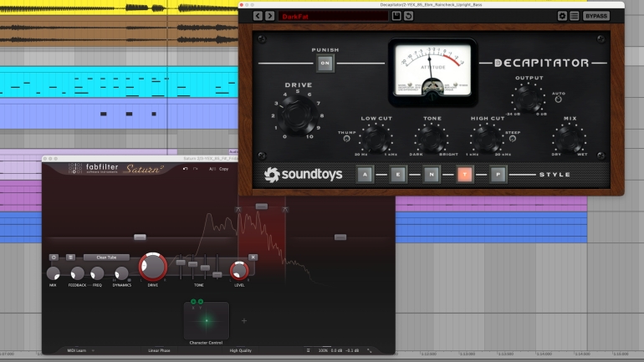Open the Saturn band options icon
The width and height of the screenshot is (644, 362).
click(x=70, y=257)
